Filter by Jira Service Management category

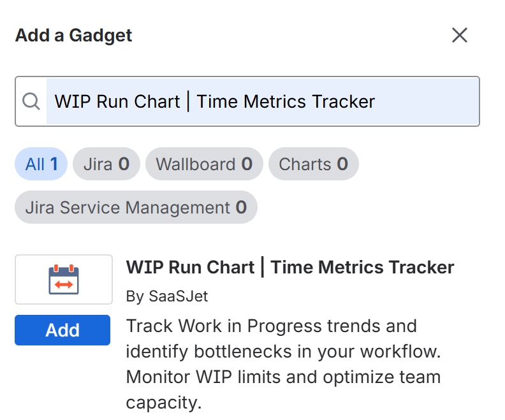136,208
